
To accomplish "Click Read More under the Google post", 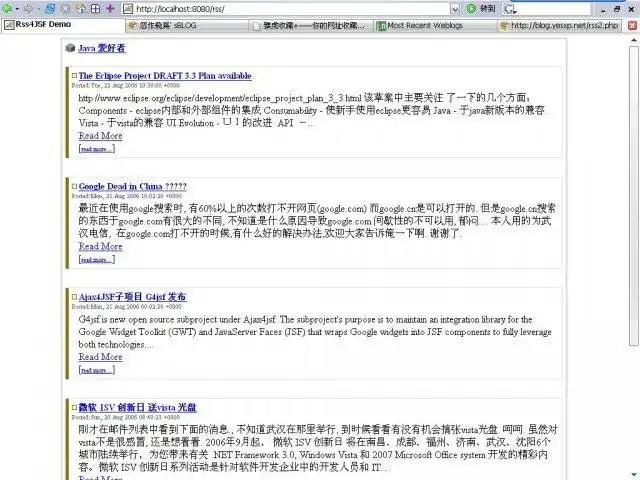I will 100,247.
